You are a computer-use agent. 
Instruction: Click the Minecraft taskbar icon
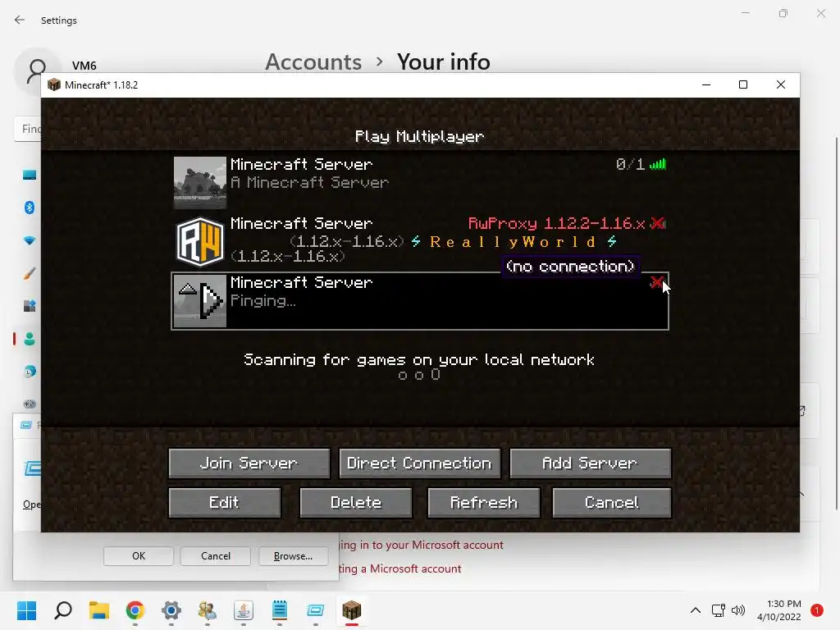[351, 610]
